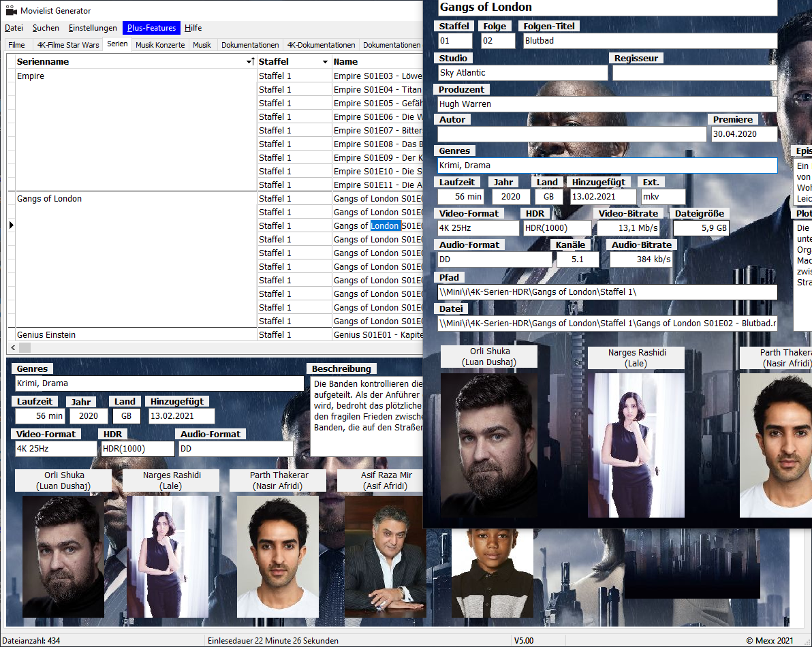Screen dimensions: 812x647
Task: Open Orli Shuka's photo in the detail panel
Action: (489, 445)
